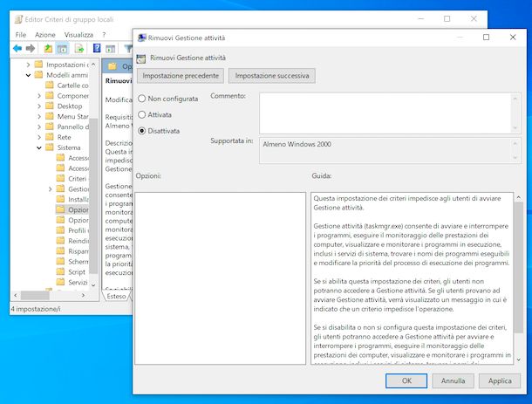Click the Installa folder icon in tree
The image size is (532, 404).
60,199
